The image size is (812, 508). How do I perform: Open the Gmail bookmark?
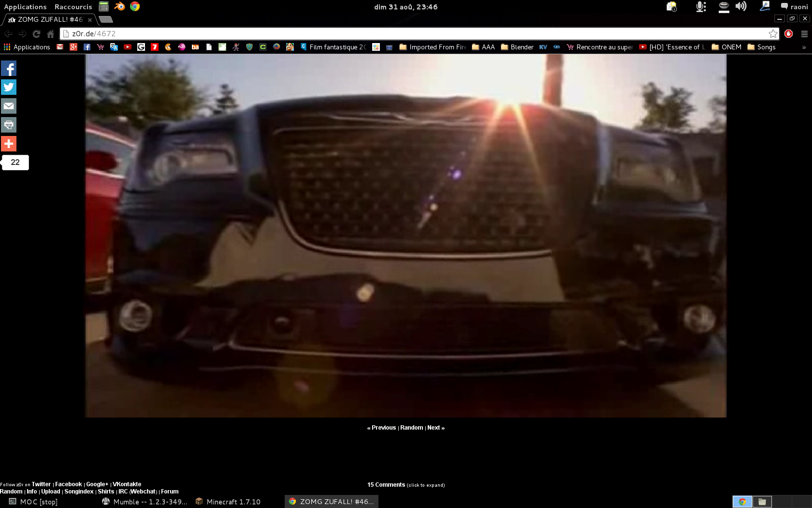60,47
